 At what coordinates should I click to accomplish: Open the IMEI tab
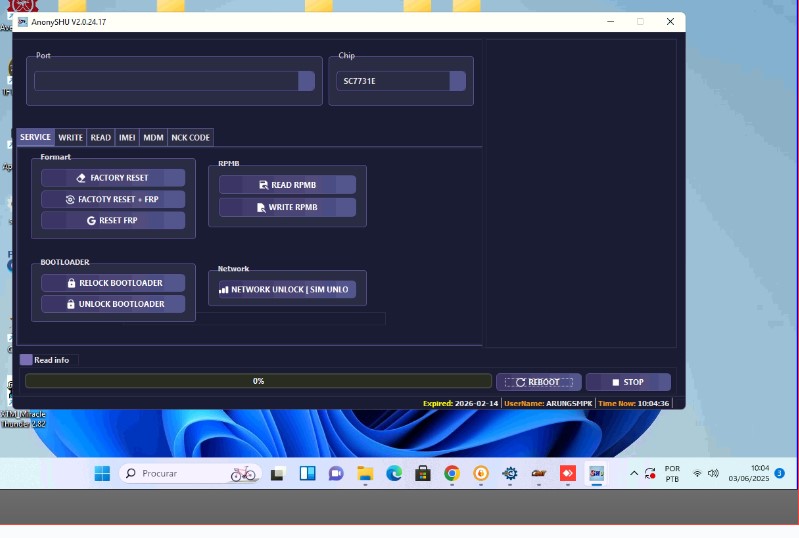pos(127,138)
